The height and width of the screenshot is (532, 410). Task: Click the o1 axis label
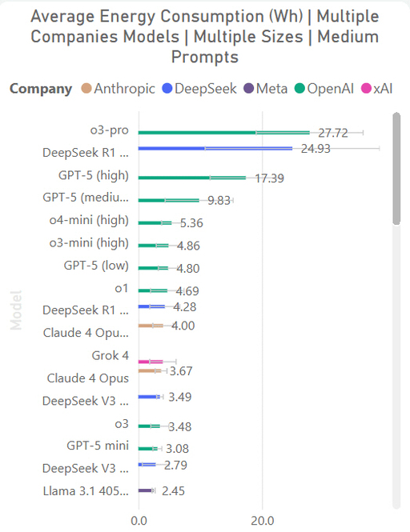click(122, 288)
